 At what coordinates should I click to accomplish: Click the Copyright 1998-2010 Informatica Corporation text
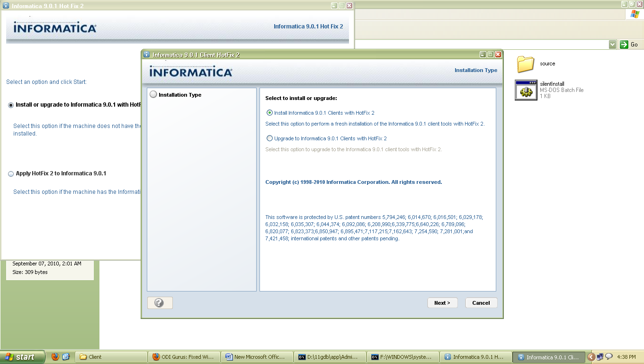pyautogui.click(x=354, y=182)
